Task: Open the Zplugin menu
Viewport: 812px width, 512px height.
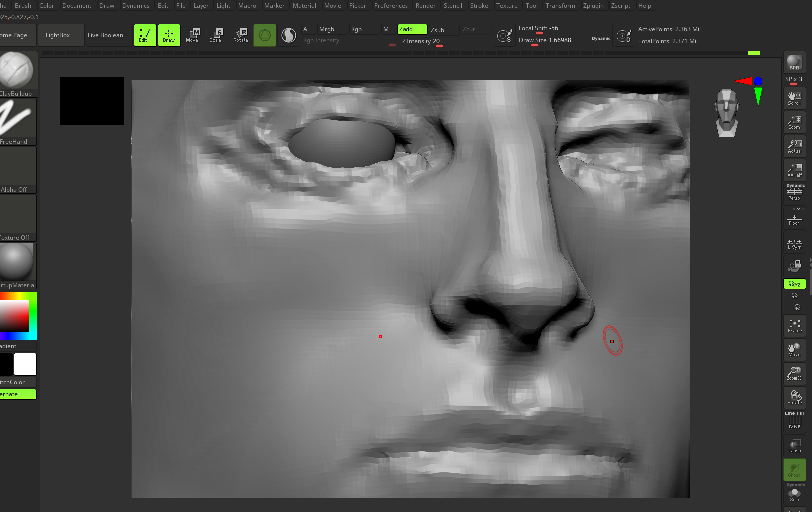Action: point(593,6)
